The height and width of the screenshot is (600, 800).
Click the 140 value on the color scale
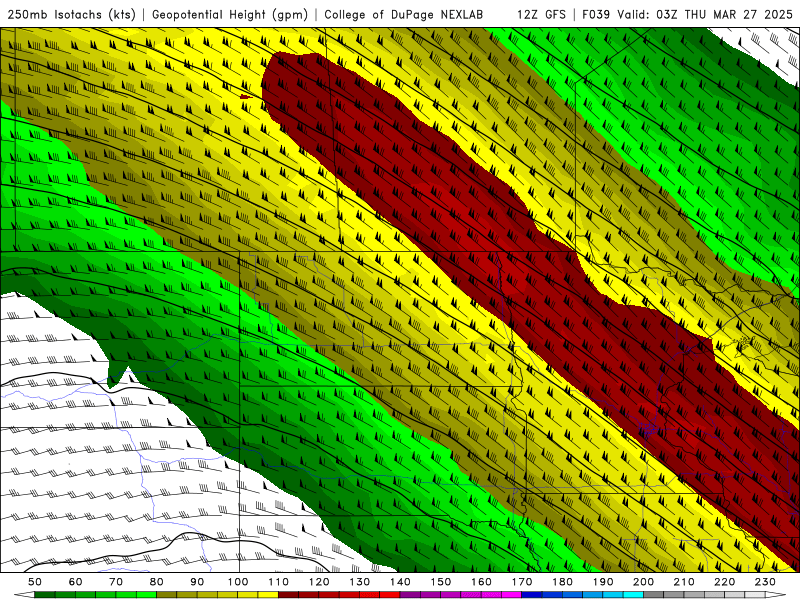[x=400, y=582]
